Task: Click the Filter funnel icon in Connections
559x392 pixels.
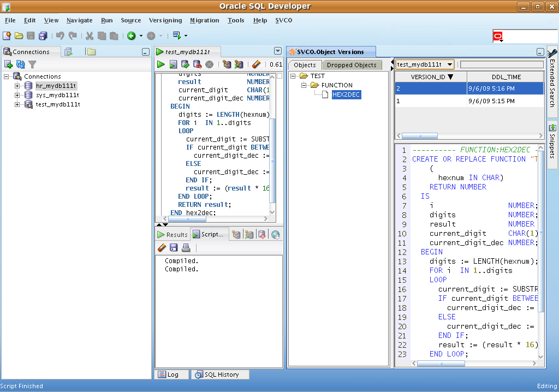Action: point(33,64)
